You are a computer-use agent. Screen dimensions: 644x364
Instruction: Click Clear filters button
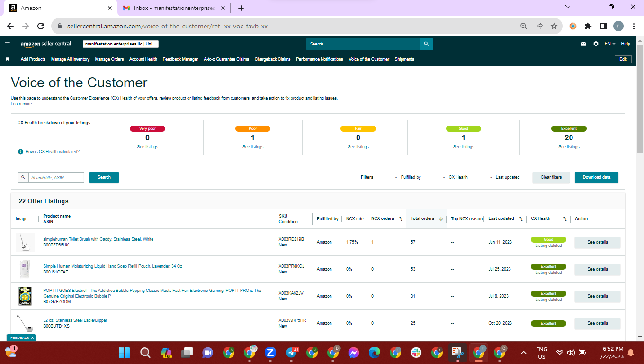551,177
